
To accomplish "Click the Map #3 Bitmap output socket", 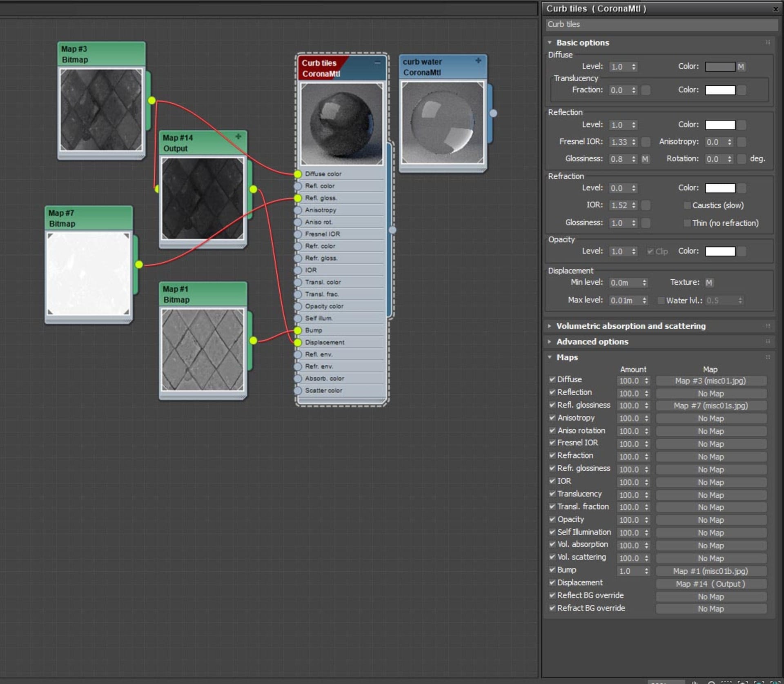I will click(x=152, y=100).
